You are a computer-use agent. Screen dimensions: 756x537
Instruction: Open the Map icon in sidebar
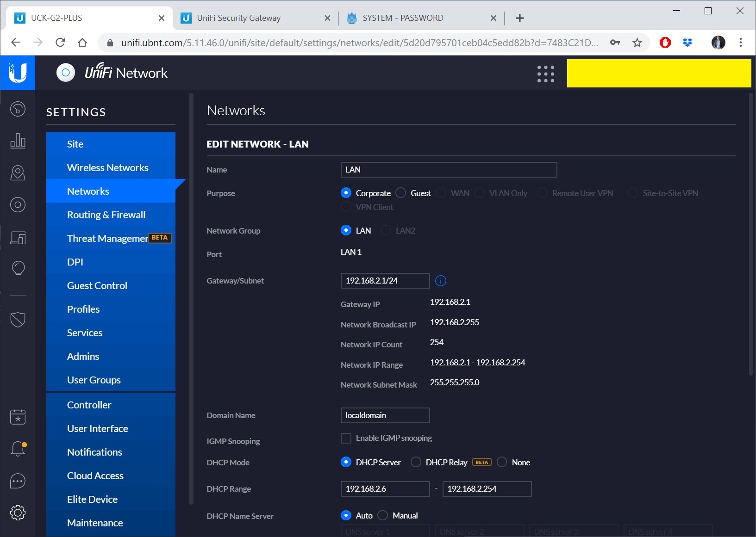[18, 173]
